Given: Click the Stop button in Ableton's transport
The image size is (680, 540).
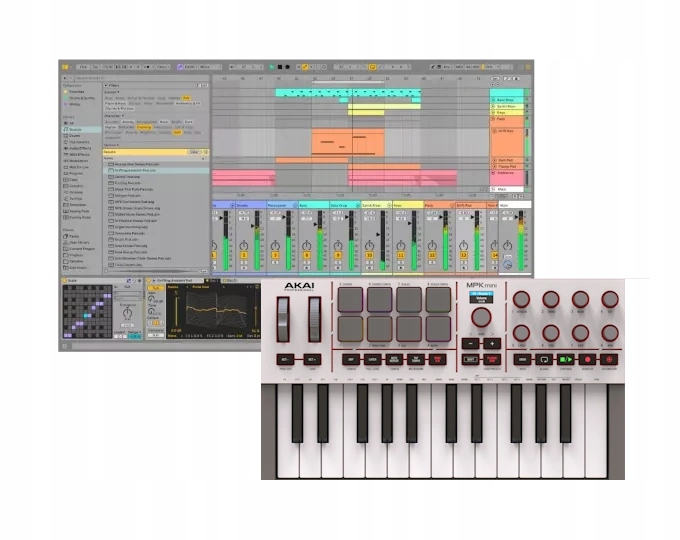Looking at the screenshot, I should (x=280, y=67).
